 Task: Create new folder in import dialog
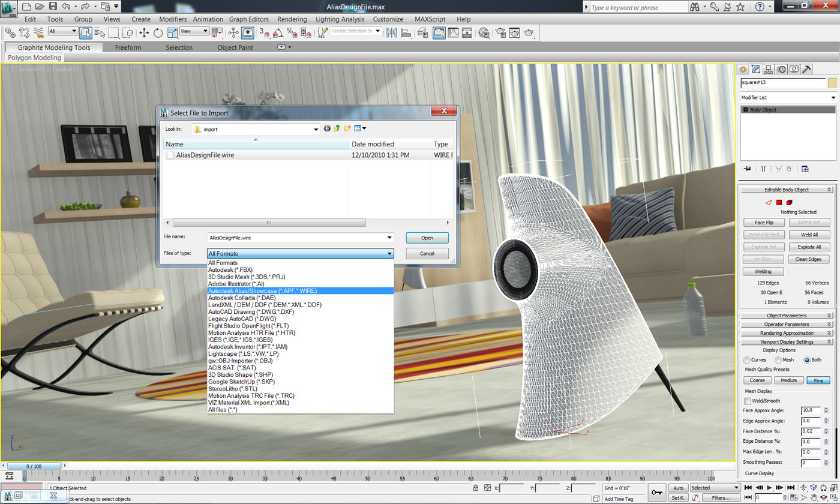pyautogui.click(x=347, y=128)
